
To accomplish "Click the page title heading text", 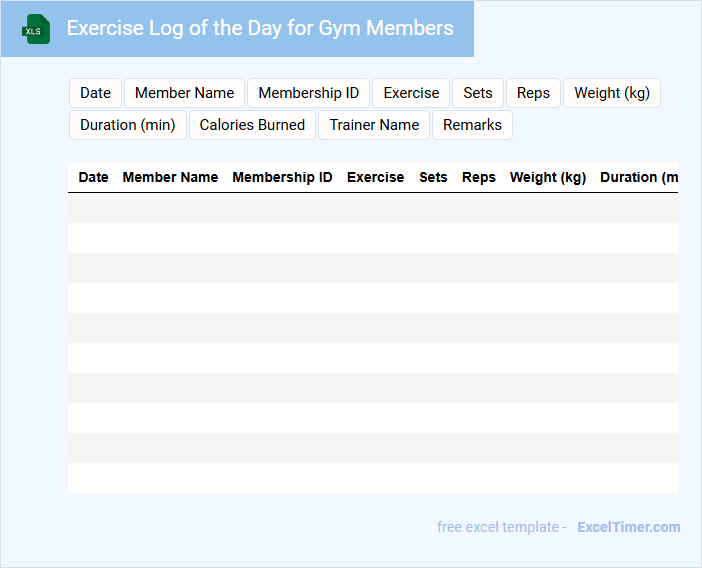I will pyautogui.click(x=260, y=28).
